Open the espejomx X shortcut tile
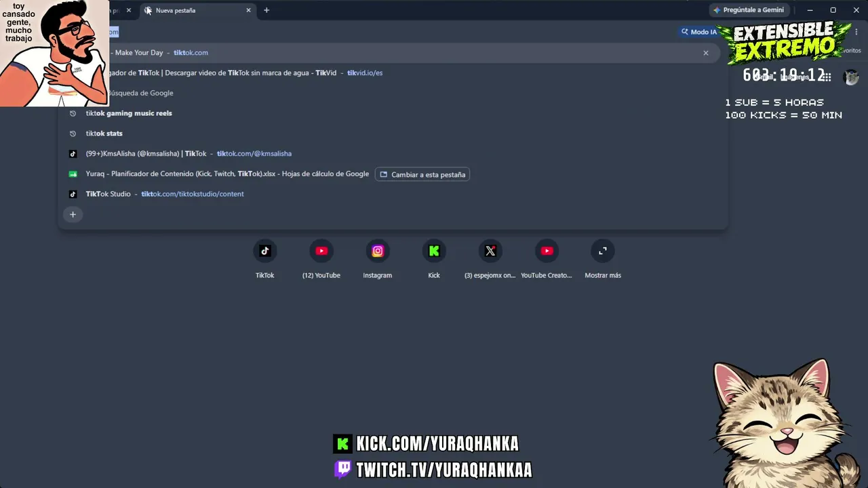The image size is (868, 488). tap(490, 260)
